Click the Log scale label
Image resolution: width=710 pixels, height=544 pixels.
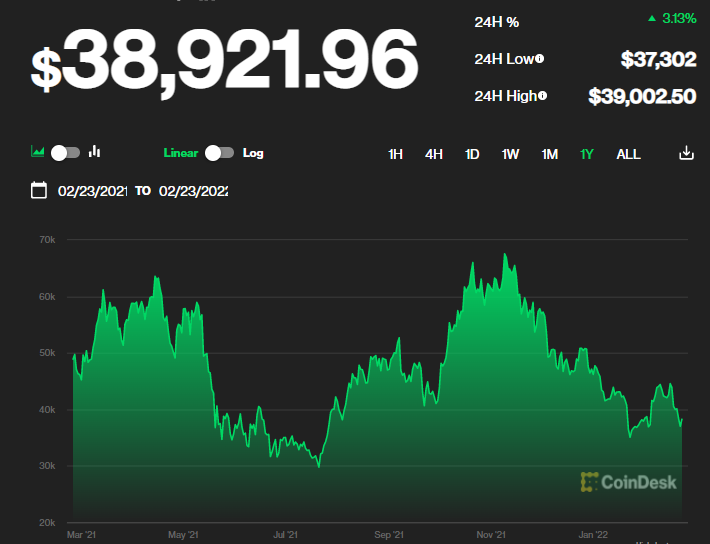click(253, 153)
